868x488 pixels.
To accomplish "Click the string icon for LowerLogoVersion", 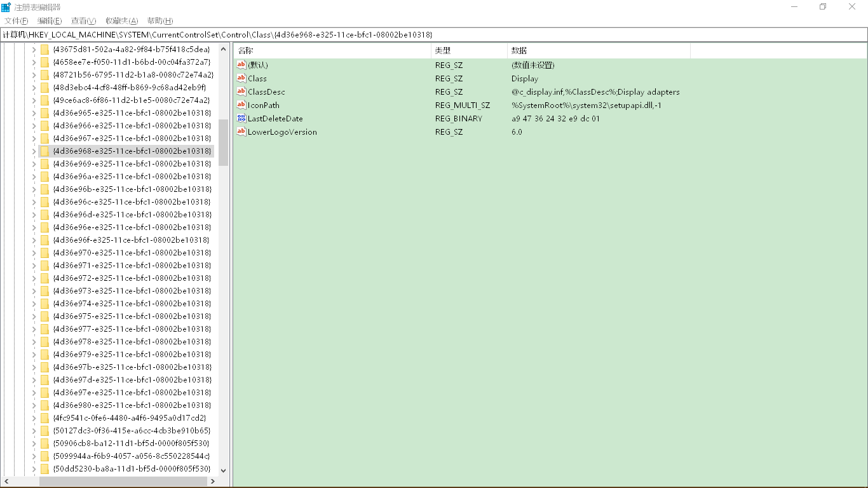I will coord(241,132).
